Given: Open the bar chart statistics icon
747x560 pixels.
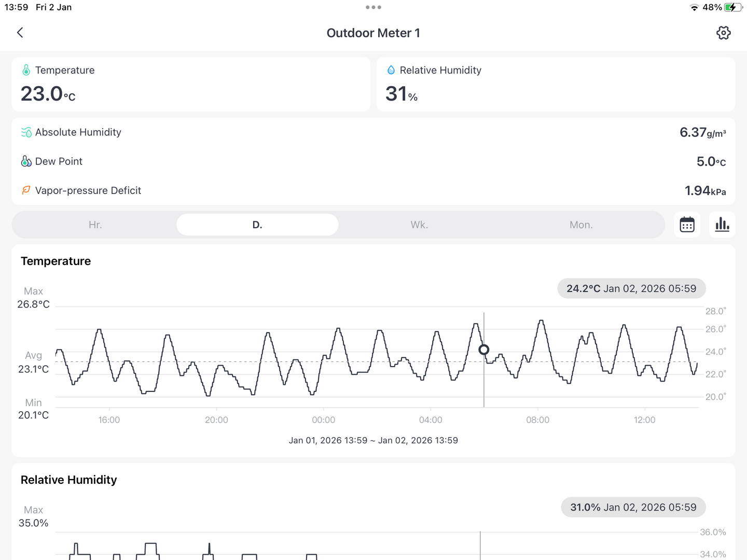Looking at the screenshot, I should (x=722, y=225).
